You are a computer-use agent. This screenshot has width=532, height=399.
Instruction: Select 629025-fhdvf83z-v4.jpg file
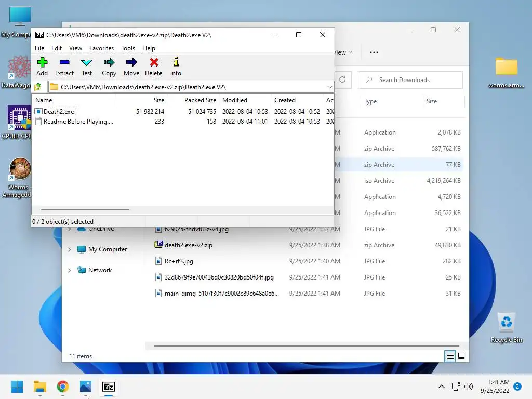pos(196,229)
